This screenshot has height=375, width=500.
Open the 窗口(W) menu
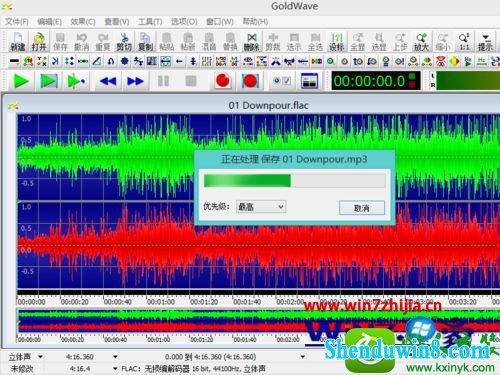[220, 22]
